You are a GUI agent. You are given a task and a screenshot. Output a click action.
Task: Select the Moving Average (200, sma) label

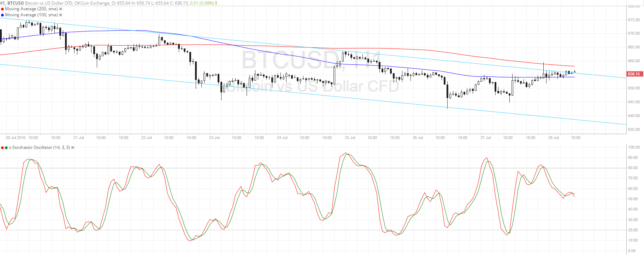[31, 9]
